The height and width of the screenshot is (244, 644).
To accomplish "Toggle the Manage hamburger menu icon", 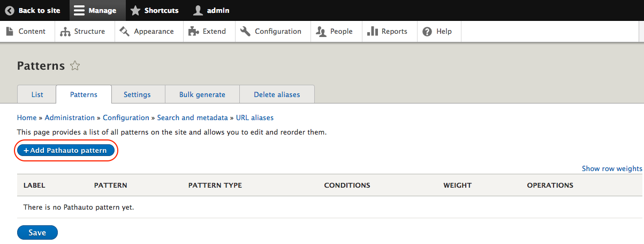I will [79, 10].
